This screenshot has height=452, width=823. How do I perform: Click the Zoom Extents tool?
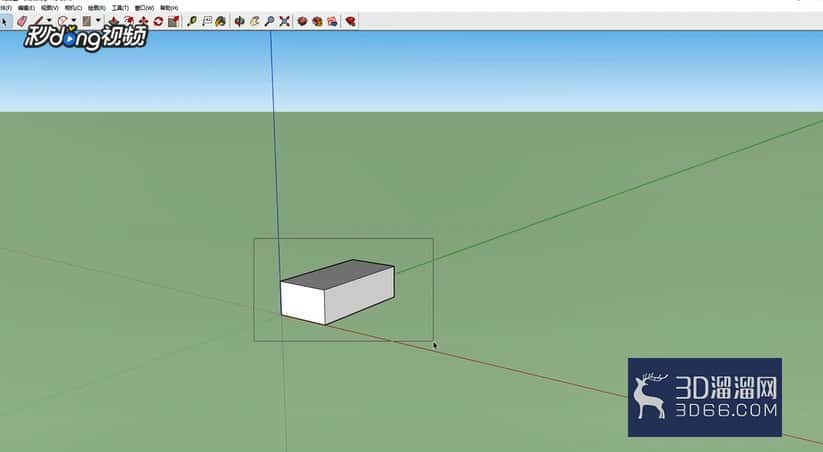point(284,22)
